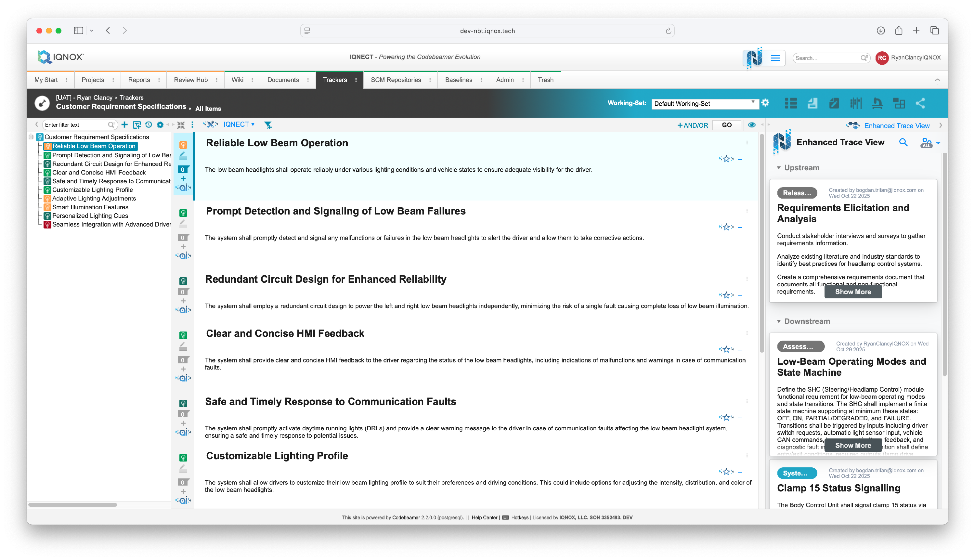The image size is (975, 560).
Task: Star the Prompt Detection and Signaling requirement
Action: pos(726,227)
